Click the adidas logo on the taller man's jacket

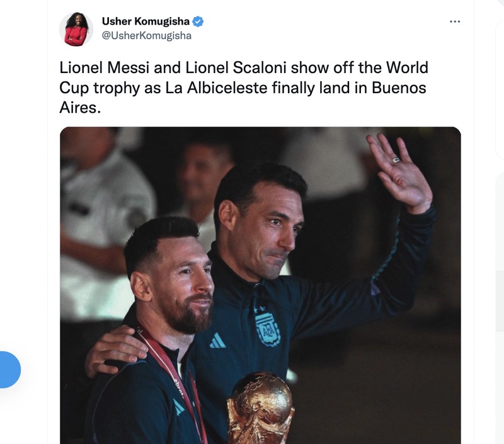click(x=217, y=341)
